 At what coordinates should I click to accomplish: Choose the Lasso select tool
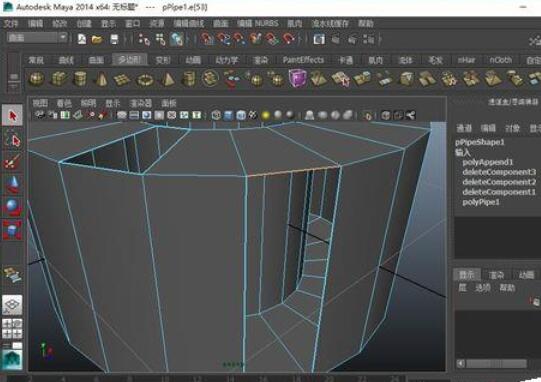click(12, 139)
